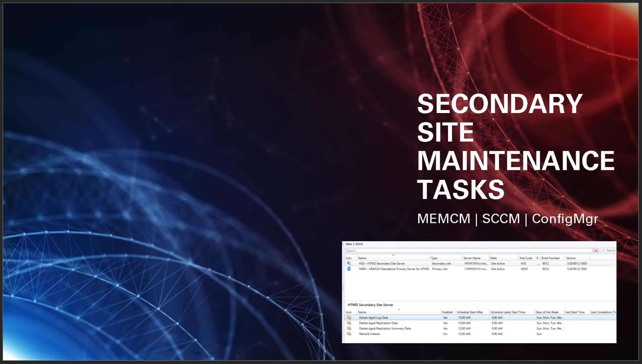The width and height of the screenshot is (642, 364).
Task: Select the Delete Aged Replication Data task
Action: [481, 323]
